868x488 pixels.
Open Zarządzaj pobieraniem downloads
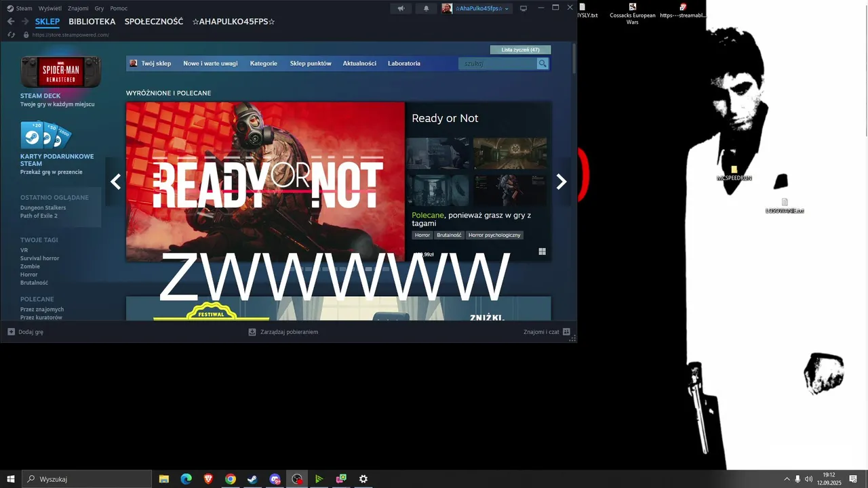pos(283,332)
